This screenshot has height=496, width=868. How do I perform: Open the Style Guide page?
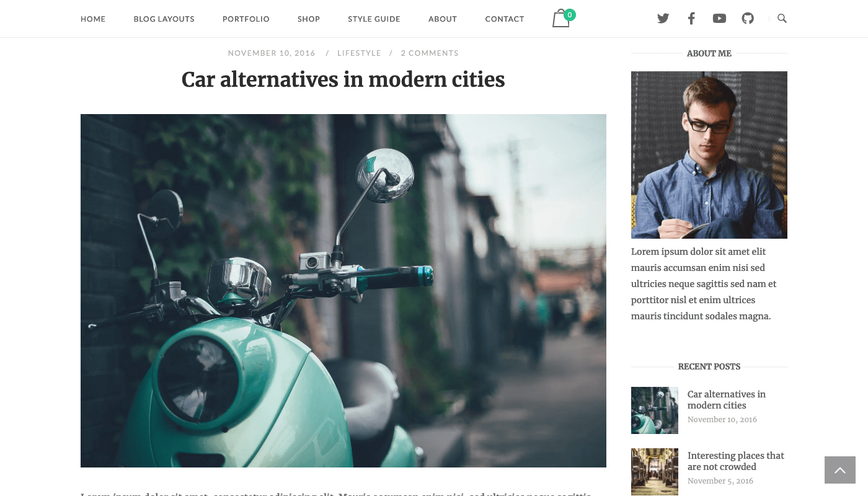[x=374, y=19]
